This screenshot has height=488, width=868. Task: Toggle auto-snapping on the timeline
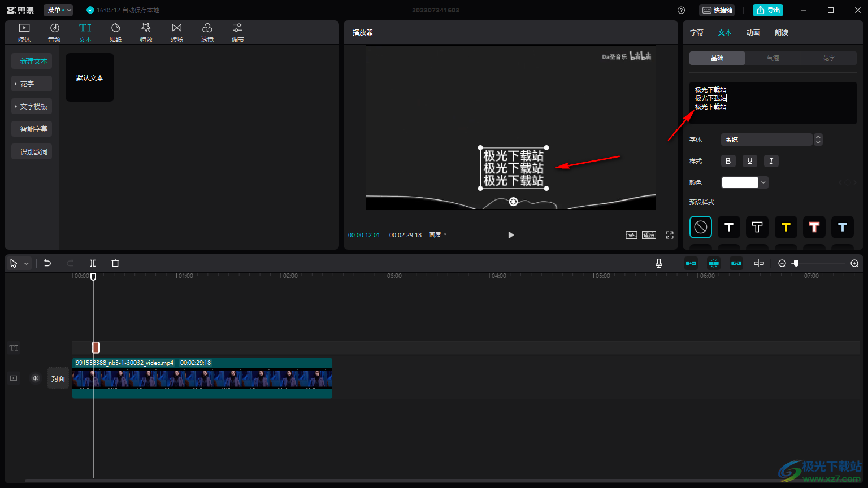click(x=714, y=263)
